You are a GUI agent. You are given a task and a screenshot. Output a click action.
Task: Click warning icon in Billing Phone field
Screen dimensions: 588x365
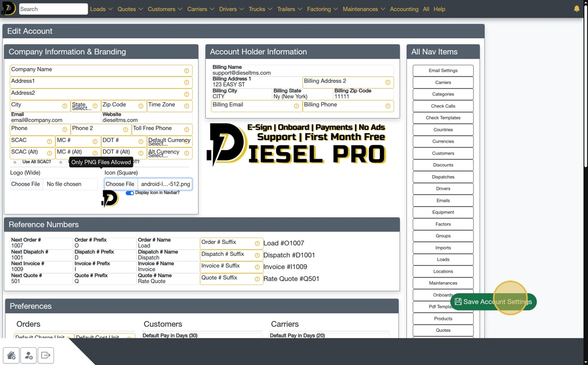388,106
